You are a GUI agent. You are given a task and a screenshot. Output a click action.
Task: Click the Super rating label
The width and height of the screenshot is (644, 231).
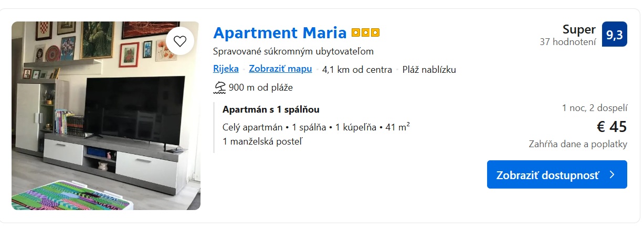coord(579,29)
